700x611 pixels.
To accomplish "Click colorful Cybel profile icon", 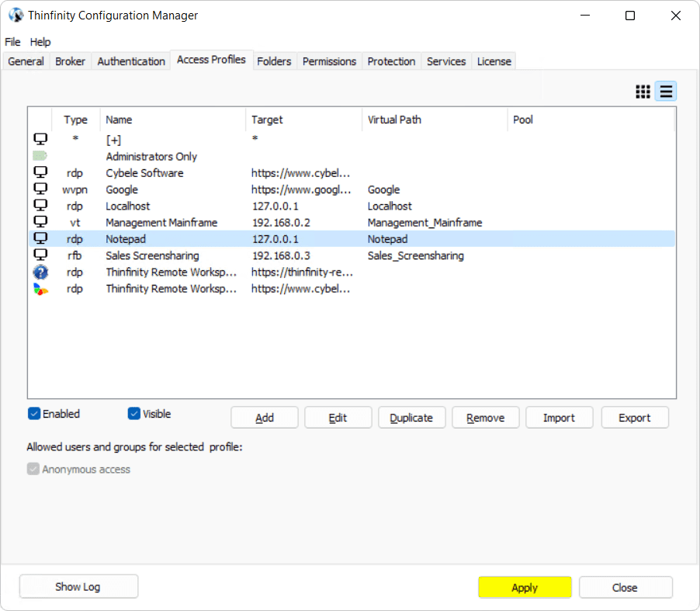I will click(x=40, y=289).
